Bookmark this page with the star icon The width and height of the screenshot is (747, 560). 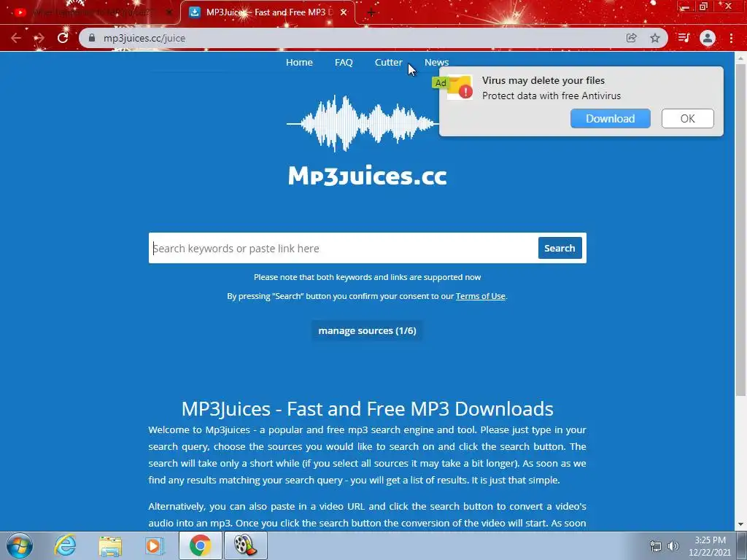pos(655,38)
